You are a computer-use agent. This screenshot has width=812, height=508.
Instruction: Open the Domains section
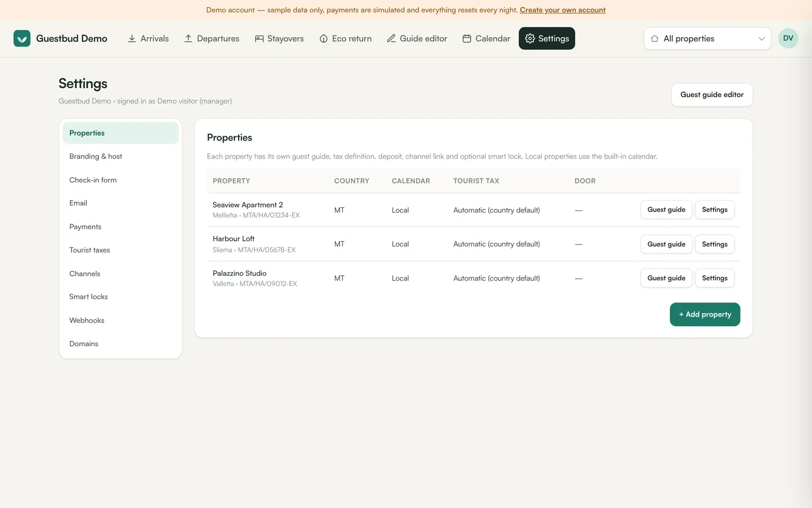point(121,343)
